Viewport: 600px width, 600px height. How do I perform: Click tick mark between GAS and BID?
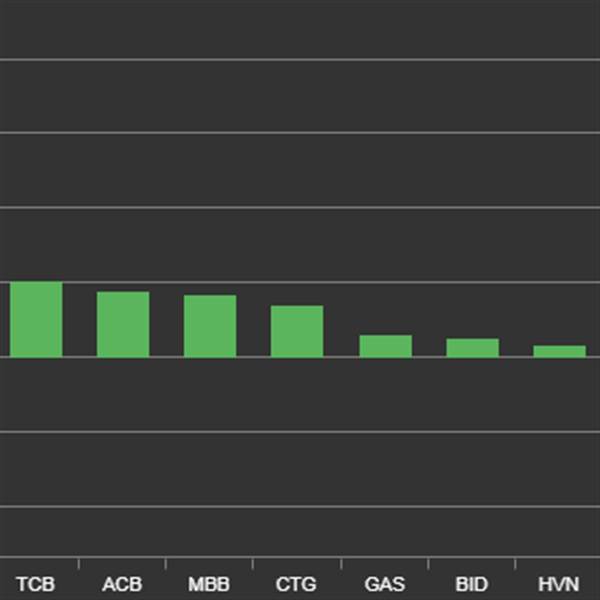coord(428,564)
